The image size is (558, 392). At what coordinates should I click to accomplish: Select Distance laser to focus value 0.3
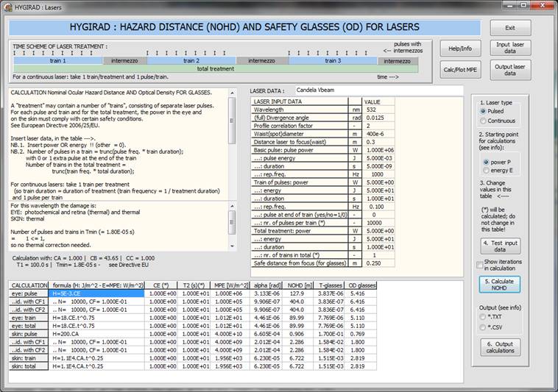378,142
